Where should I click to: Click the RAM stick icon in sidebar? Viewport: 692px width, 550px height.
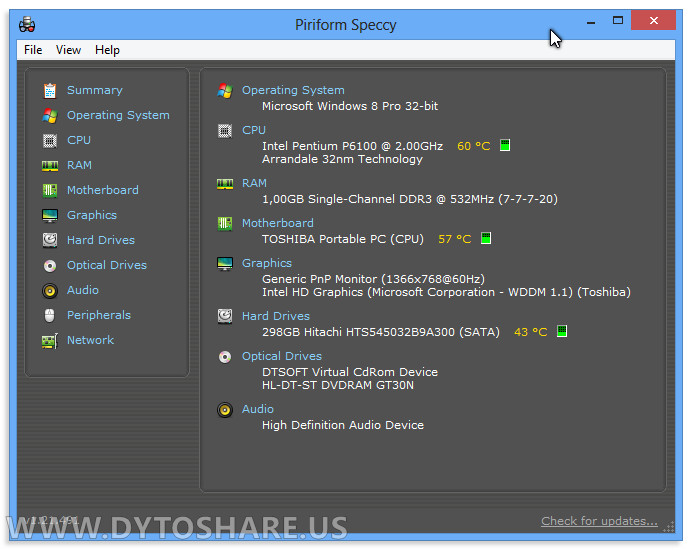(50, 166)
